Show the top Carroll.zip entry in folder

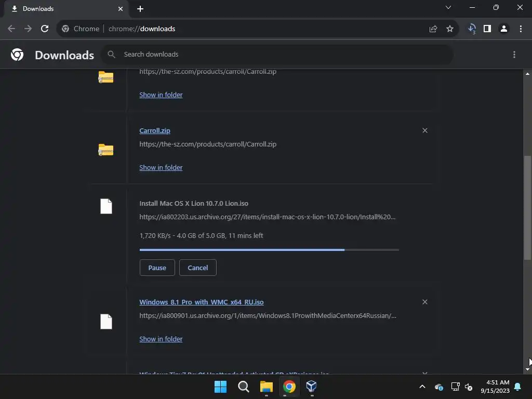pos(161,95)
